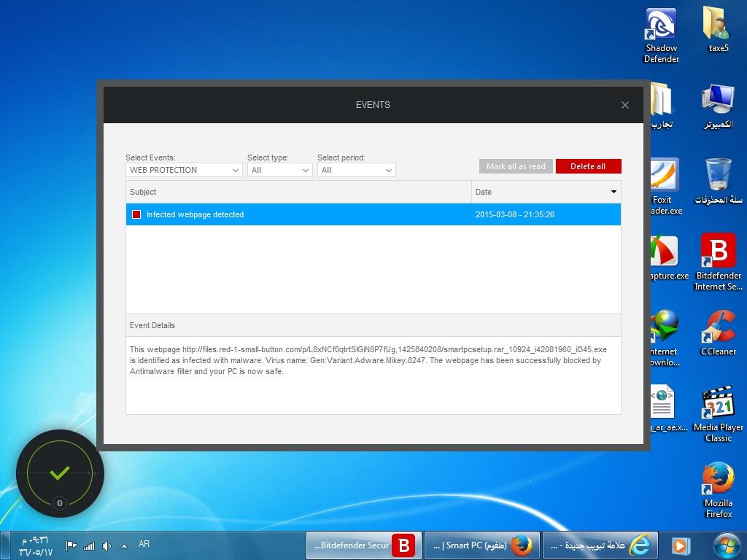Click the Bitdefender security widget checkmark
This screenshot has height=560, width=747.
tap(60, 472)
